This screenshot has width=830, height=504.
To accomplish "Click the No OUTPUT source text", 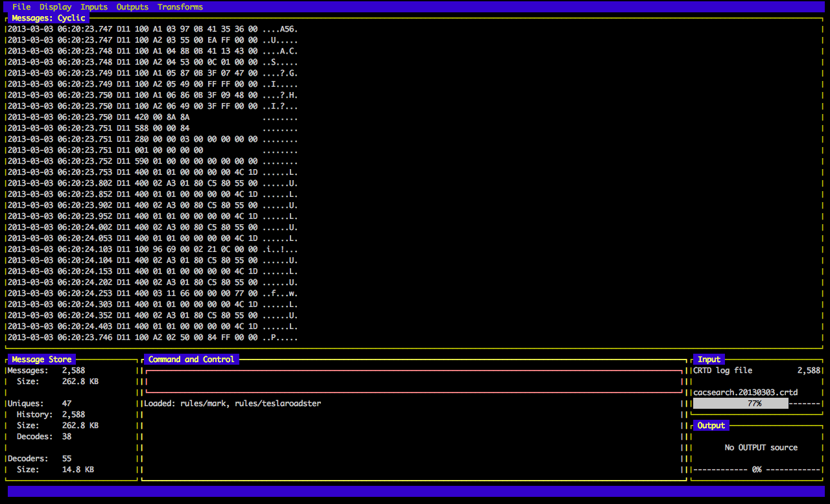I will coord(761,448).
